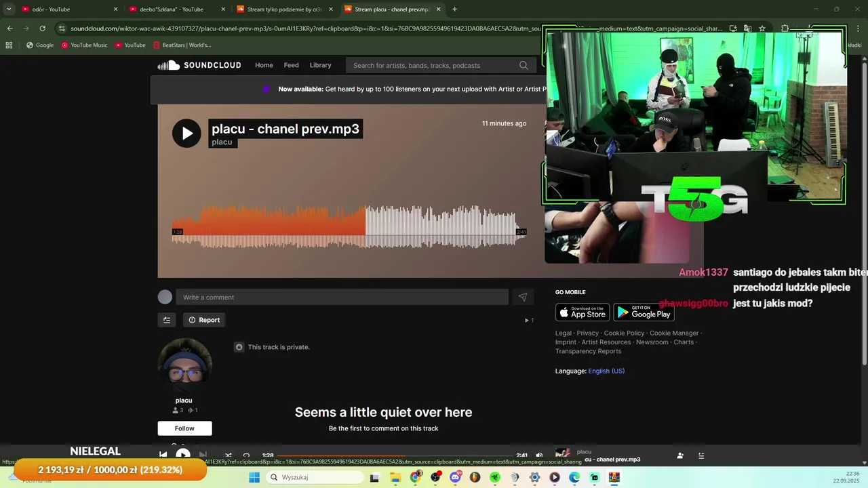Open the Artist Resources link
Screen dimensions: 868x488
(606, 342)
